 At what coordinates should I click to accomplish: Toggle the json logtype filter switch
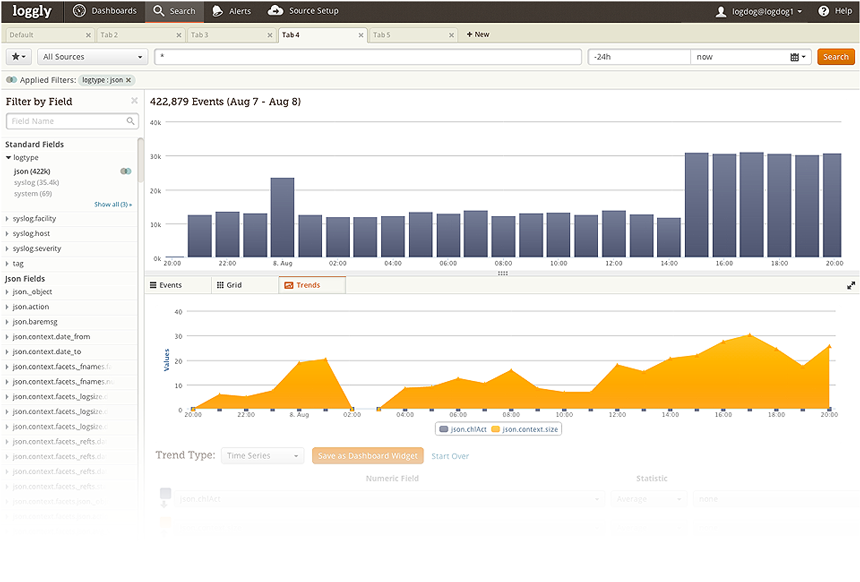click(x=126, y=171)
